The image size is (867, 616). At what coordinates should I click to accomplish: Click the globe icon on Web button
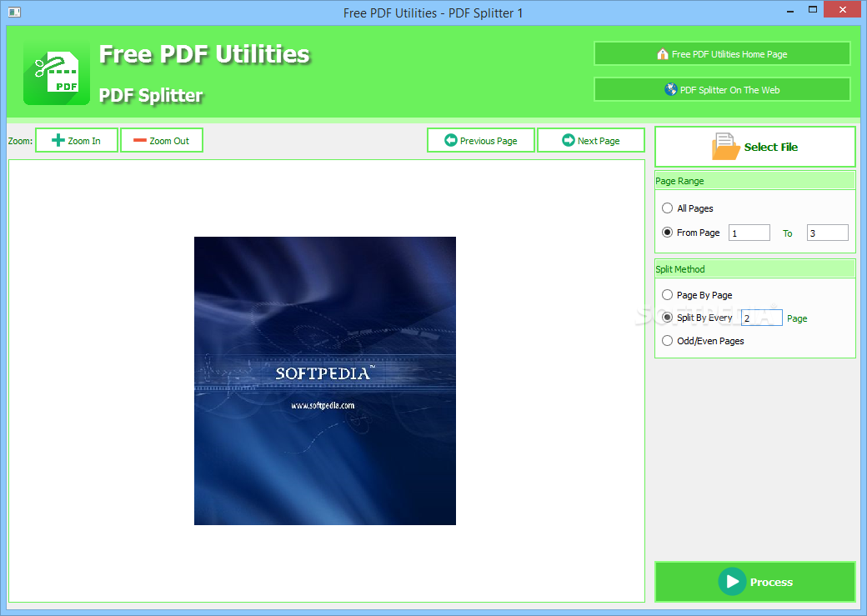(671, 89)
